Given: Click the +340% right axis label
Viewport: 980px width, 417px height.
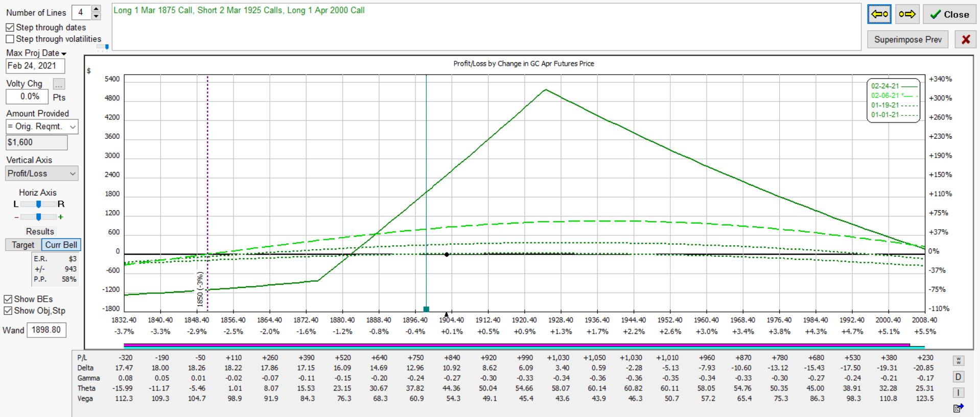Looking at the screenshot, I should [x=940, y=79].
